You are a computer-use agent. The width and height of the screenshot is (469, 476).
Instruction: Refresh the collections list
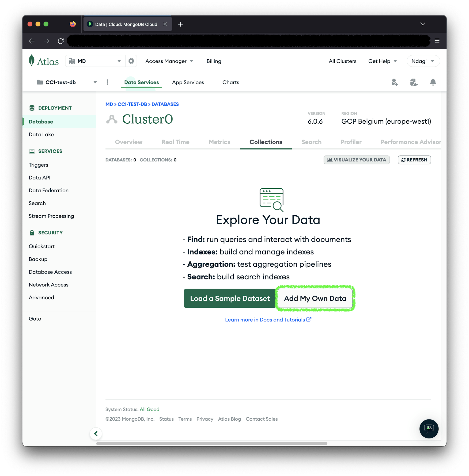click(x=414, y=160)
